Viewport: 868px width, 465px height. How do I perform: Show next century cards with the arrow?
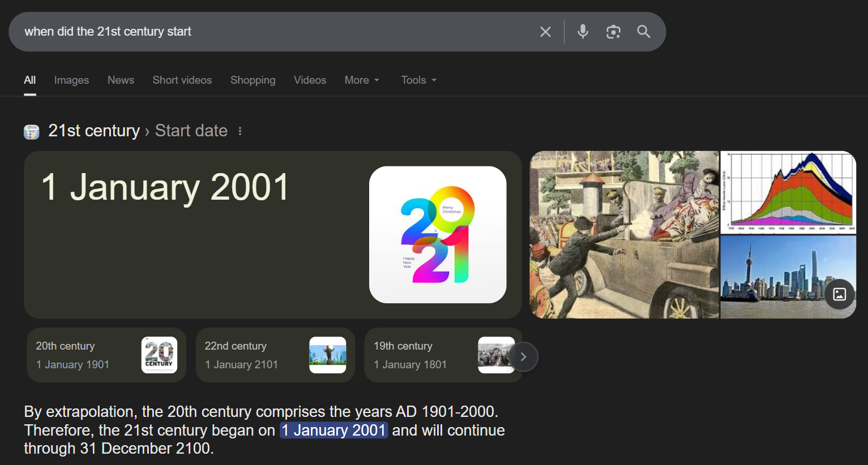[523, 357]
